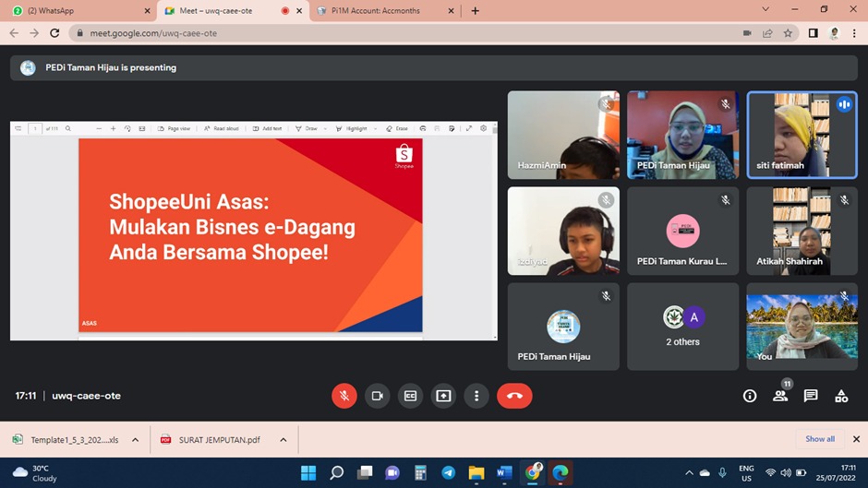Image resolution: width=868 pixels, height=488 pixels.
Task: Open the SURAT JEMPUTAN.pdf download
Action: pyautogui.click(x=219, y=440)
